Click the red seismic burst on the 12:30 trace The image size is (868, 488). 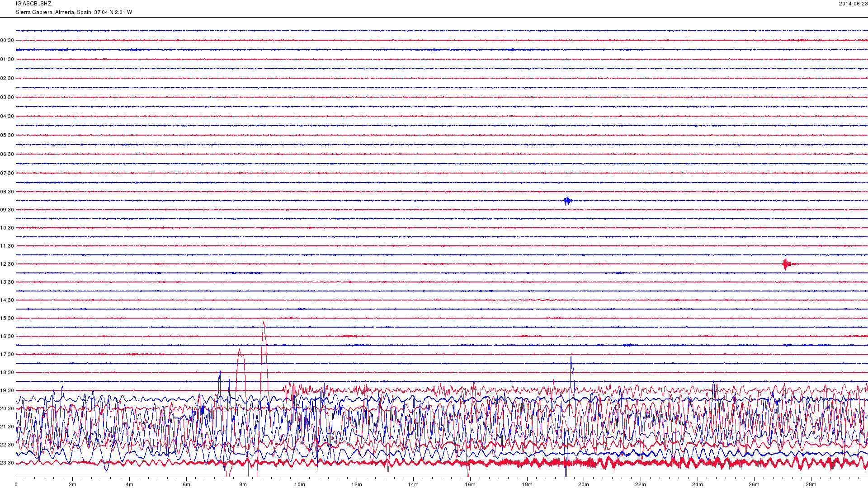point(786,264)
